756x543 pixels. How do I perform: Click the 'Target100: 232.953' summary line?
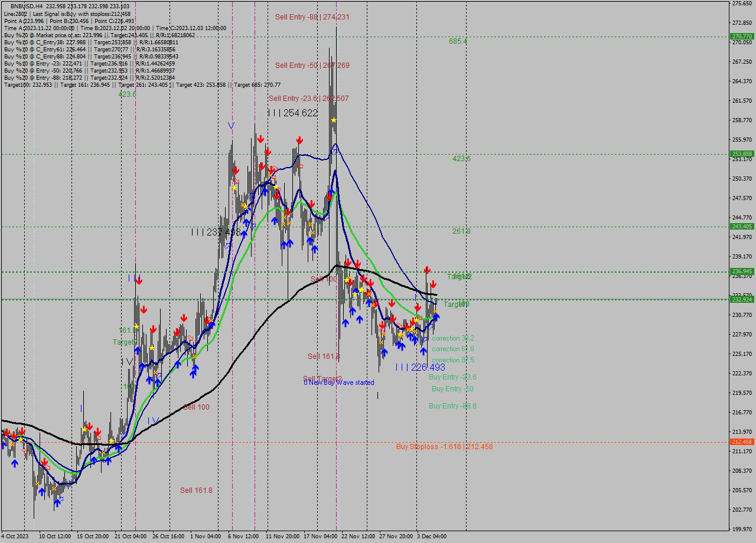142,84
